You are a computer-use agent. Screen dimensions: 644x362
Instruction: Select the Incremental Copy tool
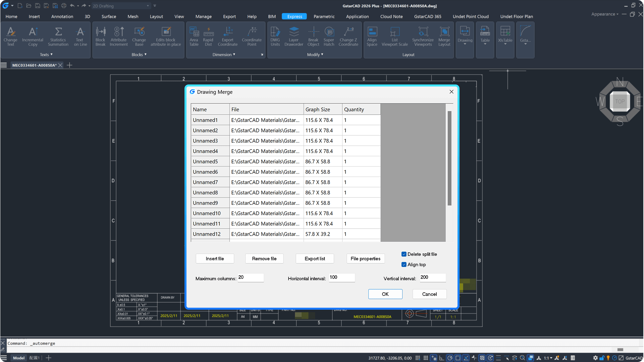click(x=33, y=36)
